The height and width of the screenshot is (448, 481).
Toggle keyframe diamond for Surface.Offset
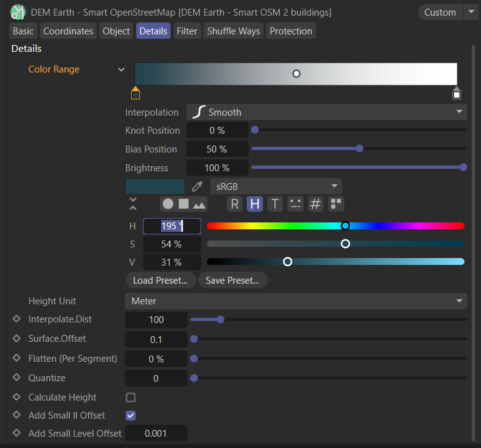coord(17,338)
